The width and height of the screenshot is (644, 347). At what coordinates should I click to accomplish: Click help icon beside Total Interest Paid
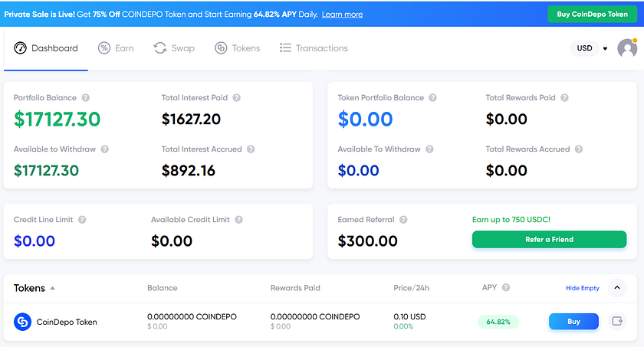237,97
